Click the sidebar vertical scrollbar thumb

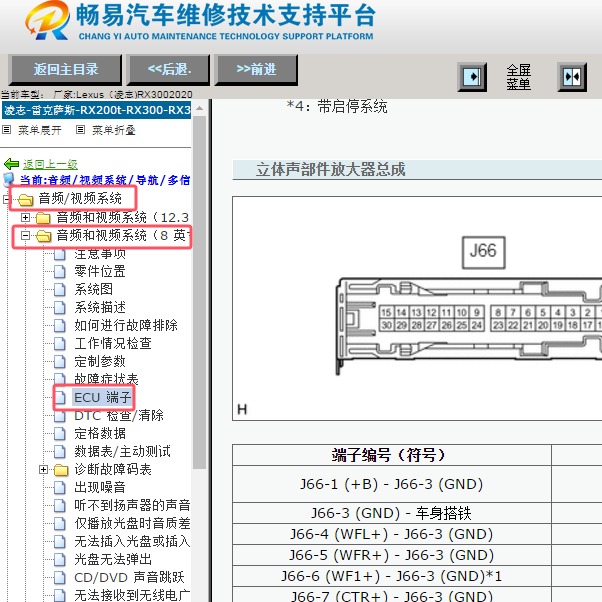(200, 292)
